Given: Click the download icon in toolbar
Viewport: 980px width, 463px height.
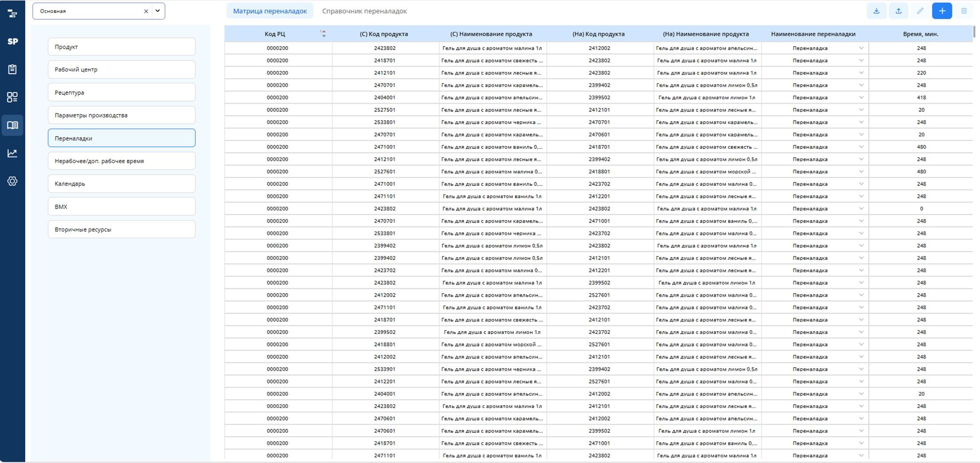Looking at the screenshot, I should click(x=877, y=11).
